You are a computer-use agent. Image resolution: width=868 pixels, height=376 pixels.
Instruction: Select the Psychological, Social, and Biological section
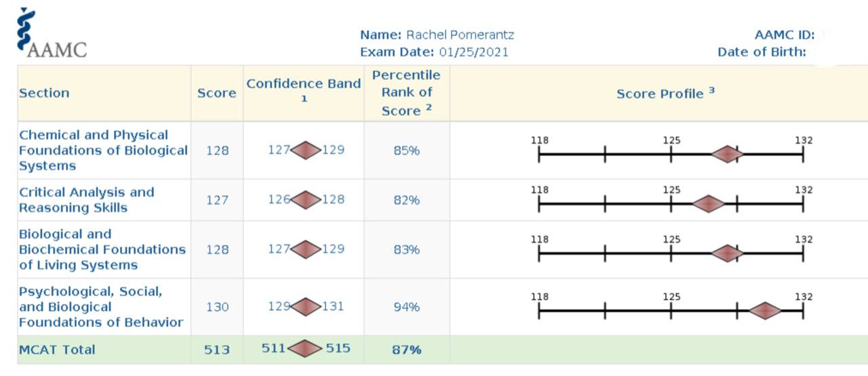pos(101,307)
